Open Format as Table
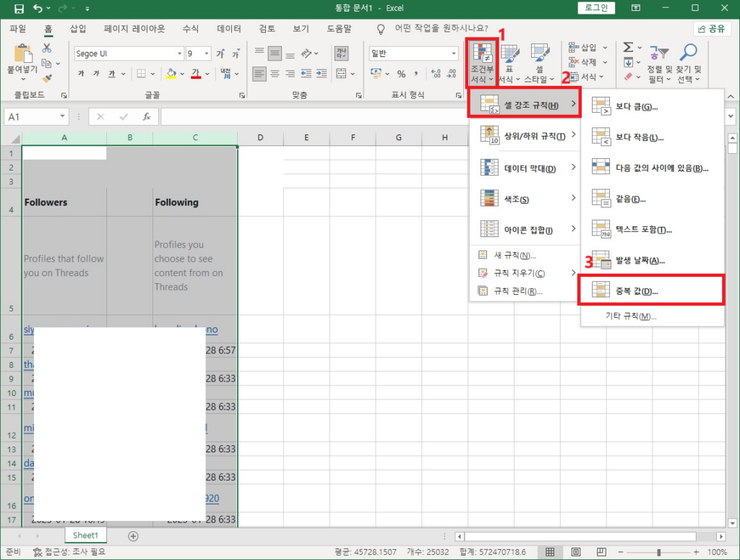This screenshot has height=560, width=740. pyautogui.click(x=509, y=63)
